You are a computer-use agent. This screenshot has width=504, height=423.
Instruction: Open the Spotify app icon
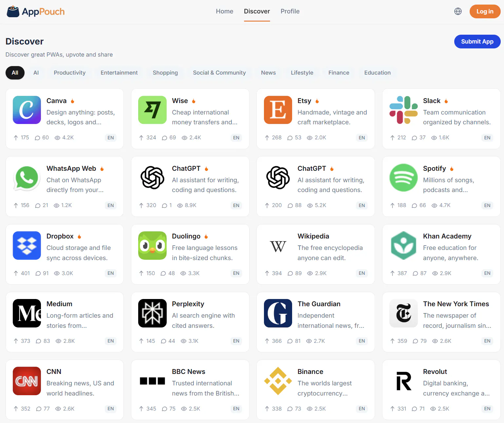[x=403, y=178]
